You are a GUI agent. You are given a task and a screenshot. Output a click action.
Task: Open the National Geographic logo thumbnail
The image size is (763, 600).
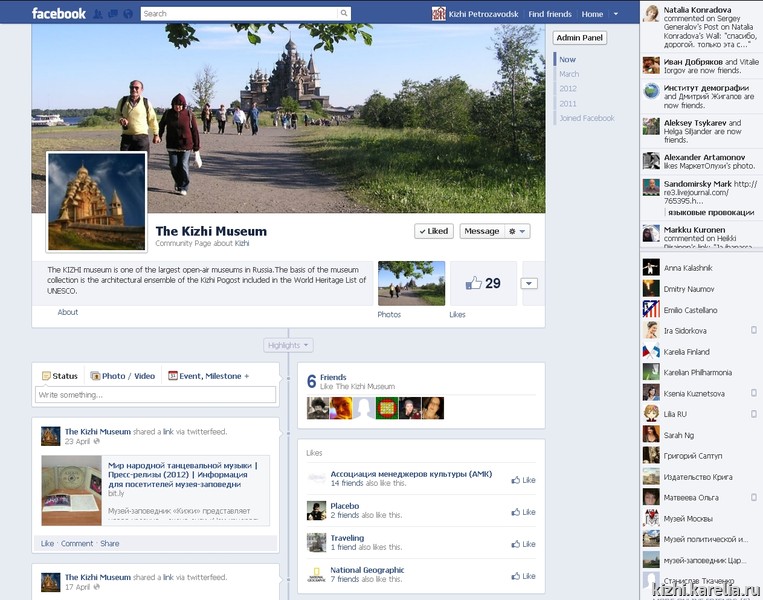click(x=316, y=574)
